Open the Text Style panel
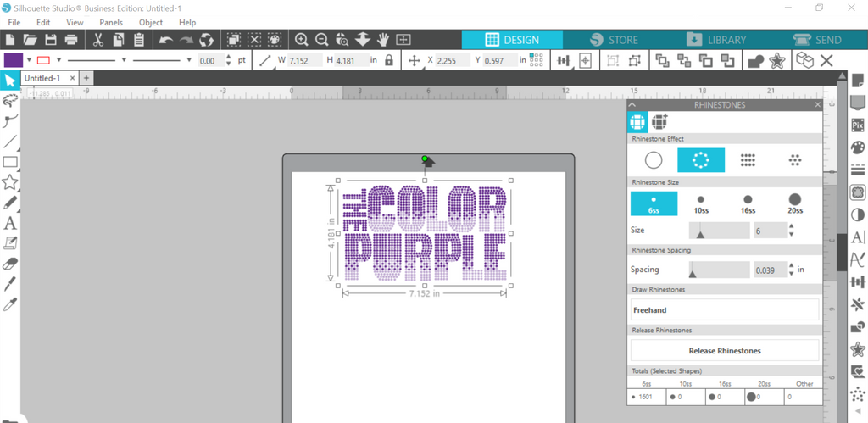Screen dimensions: 868x423 click(858, 237)
